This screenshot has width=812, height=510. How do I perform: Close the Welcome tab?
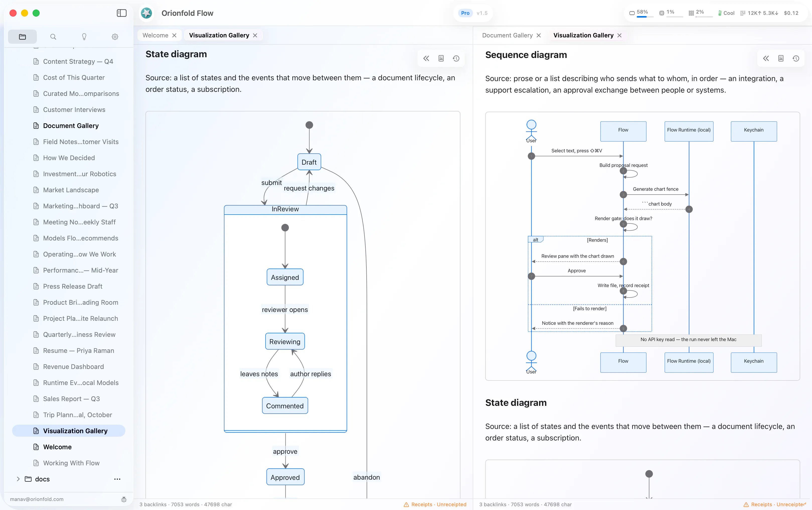click(x=174, y=35)
